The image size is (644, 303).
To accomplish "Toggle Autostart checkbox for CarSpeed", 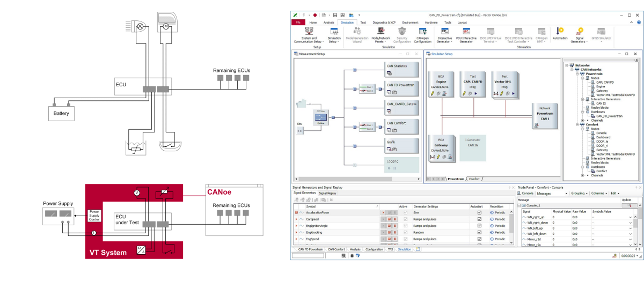I will click(x=479, y=219).
